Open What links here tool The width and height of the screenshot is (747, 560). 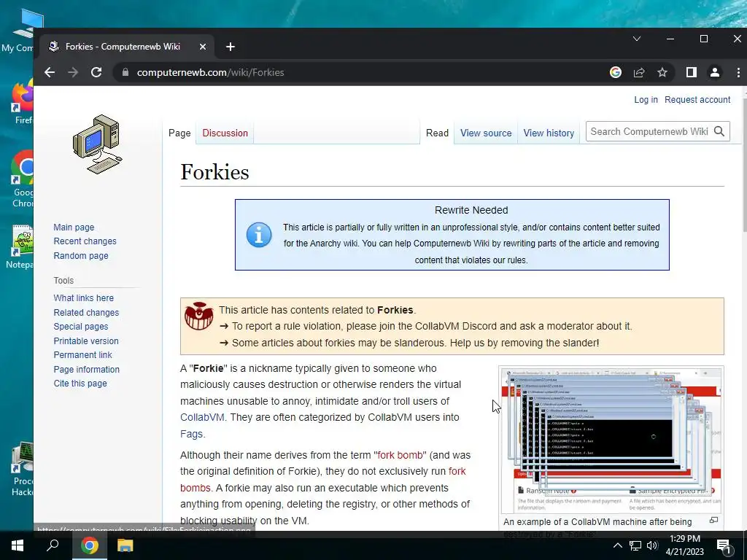point(83,298)
